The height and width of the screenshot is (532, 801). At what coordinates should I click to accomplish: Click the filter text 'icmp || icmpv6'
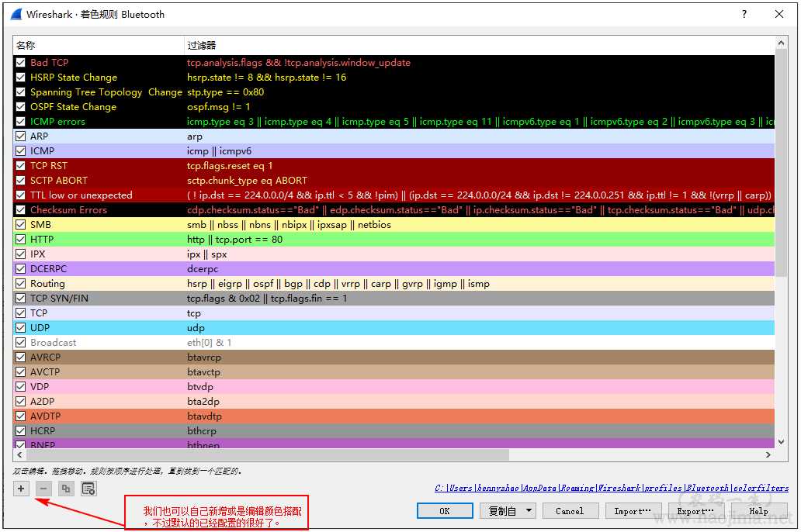point(219,151)
